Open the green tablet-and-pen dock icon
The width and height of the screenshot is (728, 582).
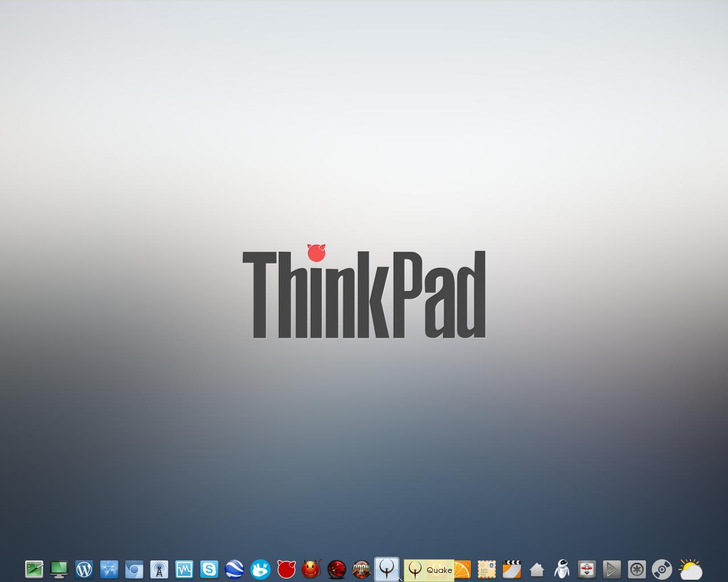[x=34, y=569]
